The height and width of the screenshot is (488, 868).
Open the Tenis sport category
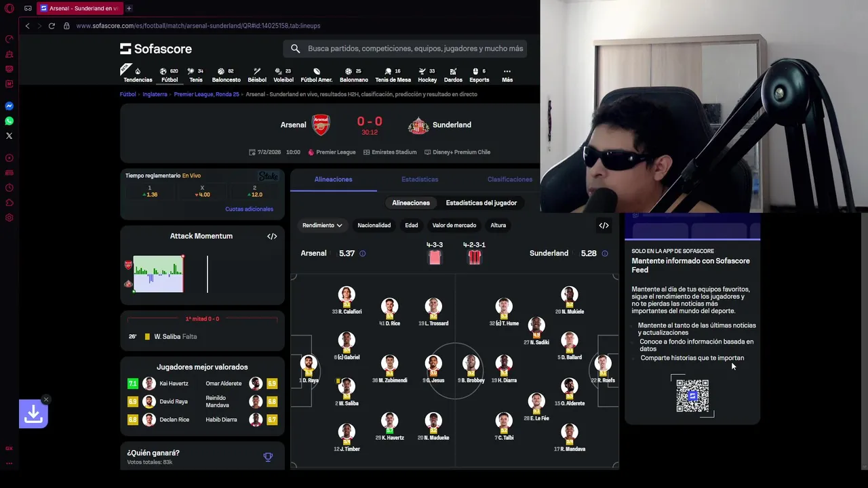[x=195, y=75]
